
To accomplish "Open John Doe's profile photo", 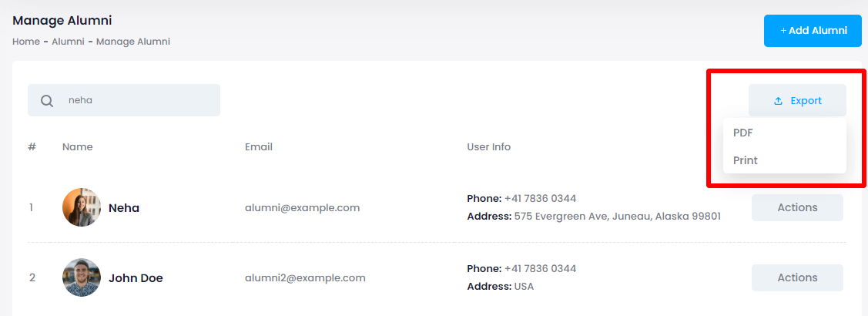I will [x=82, y=277].
